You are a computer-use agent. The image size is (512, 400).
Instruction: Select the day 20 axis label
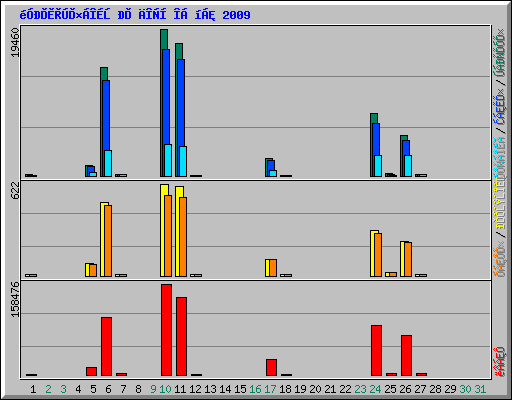315,389
